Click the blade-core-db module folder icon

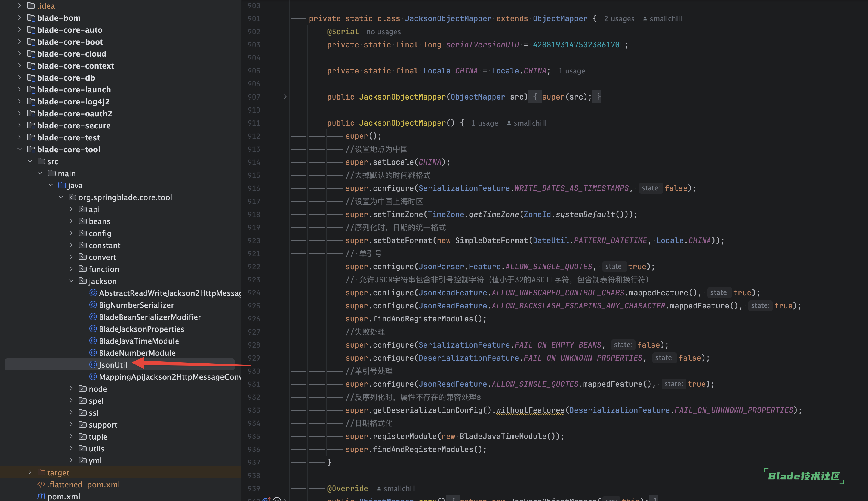pyautogui.click(x=31, y=78)
